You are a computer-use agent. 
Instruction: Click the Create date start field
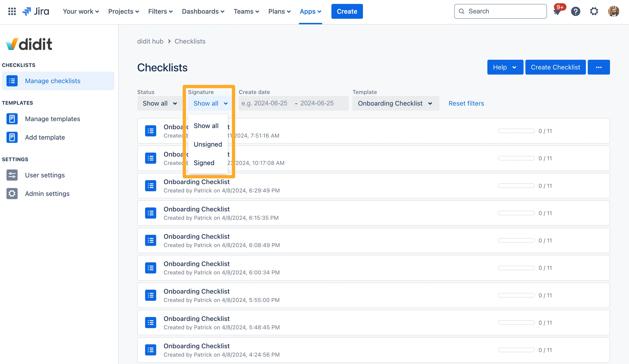(x=265, y=103)
